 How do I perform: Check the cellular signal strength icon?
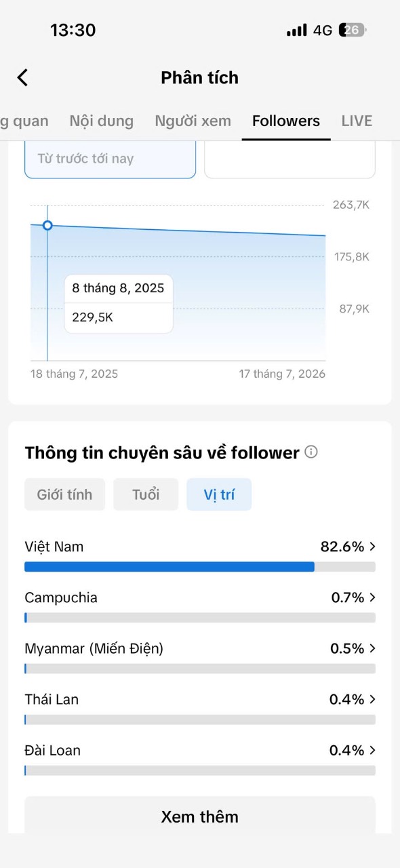click(296, 31)
